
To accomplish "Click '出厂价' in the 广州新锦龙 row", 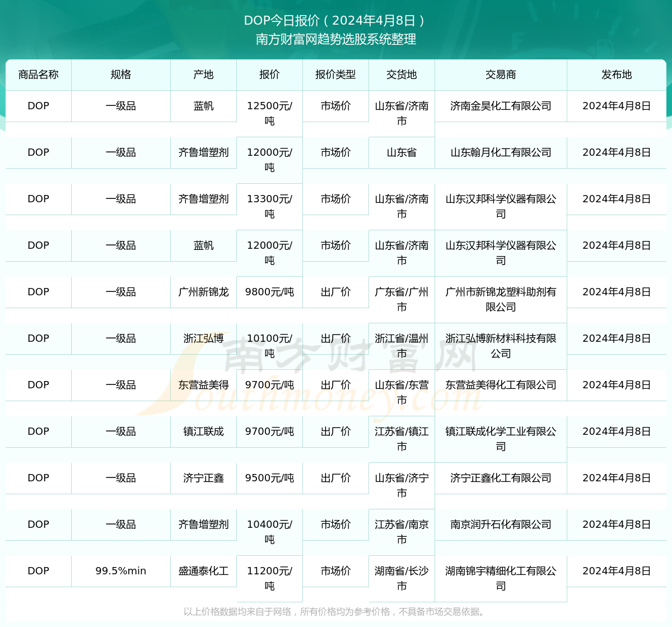I will pyautogui.click(x=335, y=292).
